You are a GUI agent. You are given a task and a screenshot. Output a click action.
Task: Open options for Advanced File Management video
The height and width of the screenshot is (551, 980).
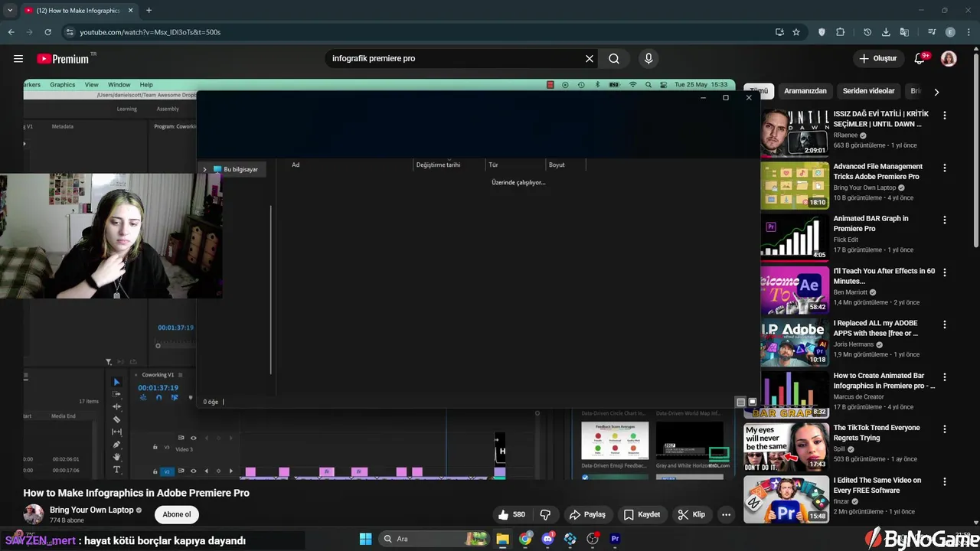click(x=945, y=168)
